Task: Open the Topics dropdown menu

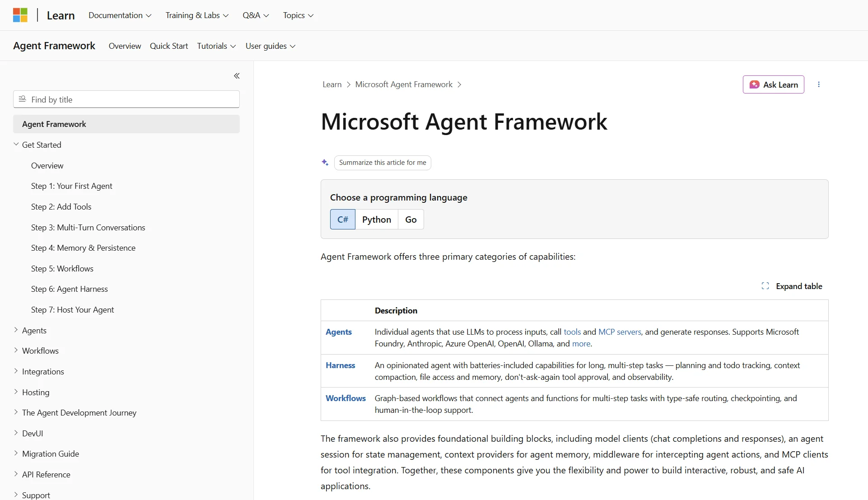Action: 298,15
